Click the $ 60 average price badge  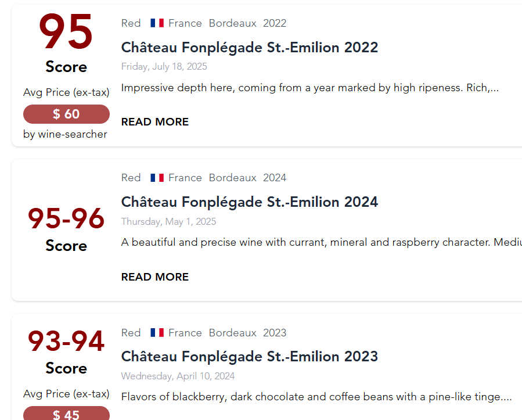(x=66, y=114)
